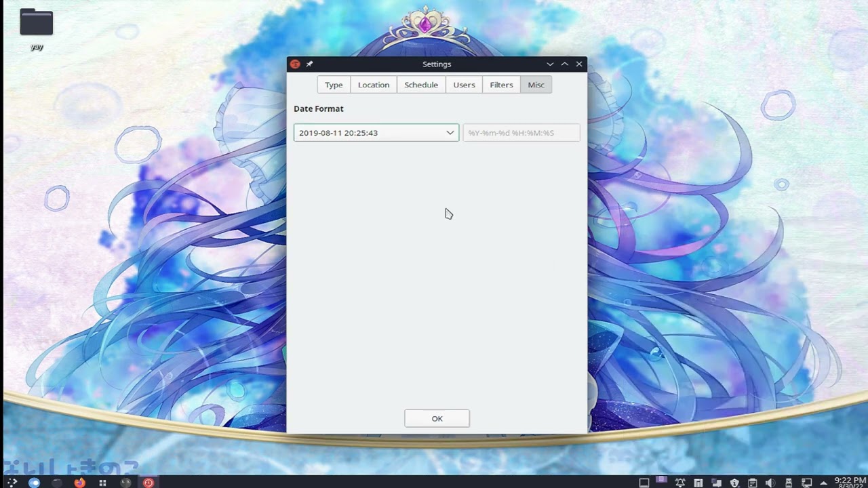The image size is (868, 488).
Task: Maximize the Settings window
Action: pos(564,64)
